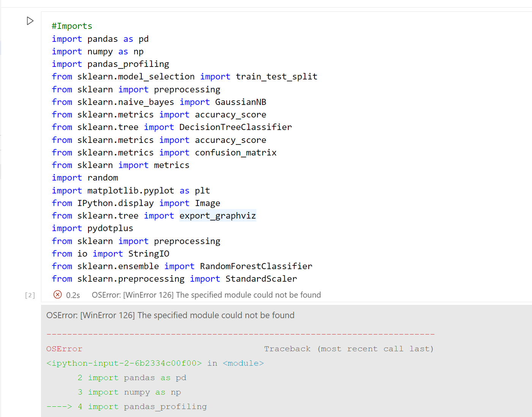Viewport: 532px width, 417px height.
Task: Click the OSError label in the error output
Action: tap(64, 349)
